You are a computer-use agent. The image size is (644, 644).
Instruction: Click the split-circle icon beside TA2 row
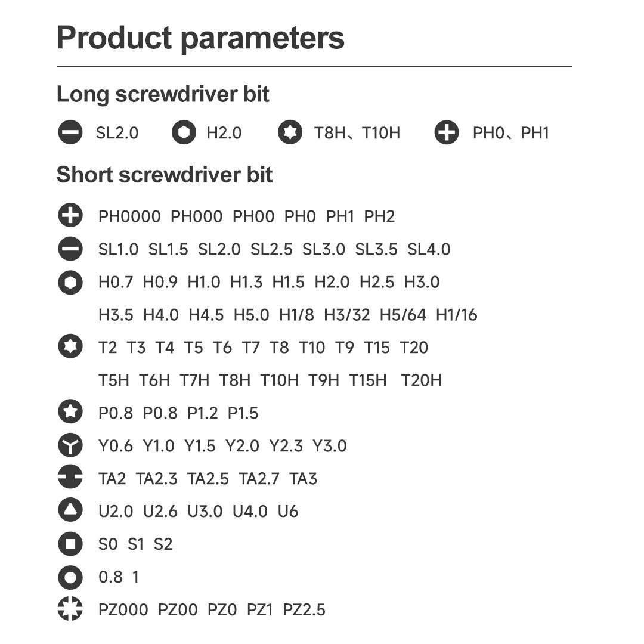[x=70, y=478]
